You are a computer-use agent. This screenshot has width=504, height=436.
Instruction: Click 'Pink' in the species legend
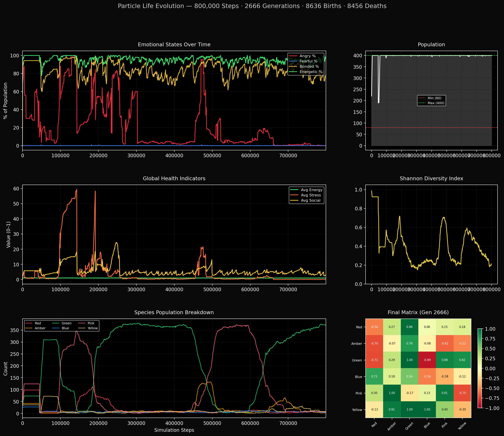tap(86, 323)
